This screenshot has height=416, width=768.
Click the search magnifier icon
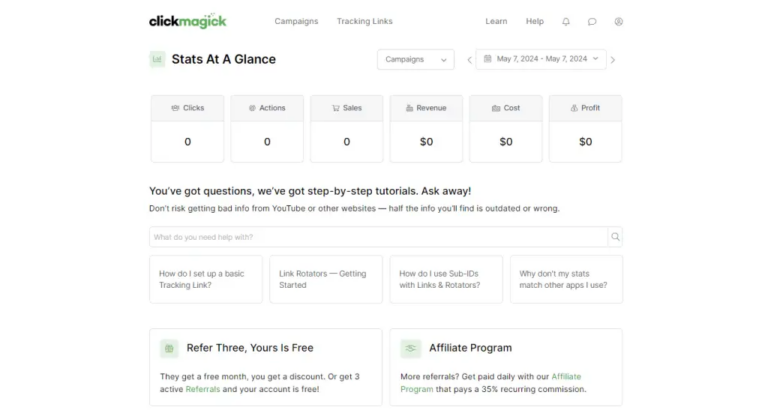(615, 237)
